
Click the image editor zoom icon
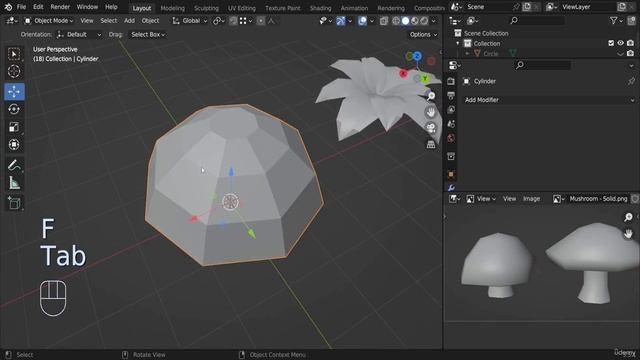click(x=628, y=217)
